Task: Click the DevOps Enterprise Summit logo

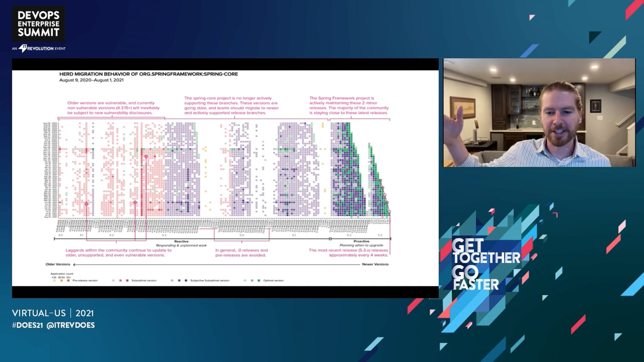Action: tap(39, 24)
